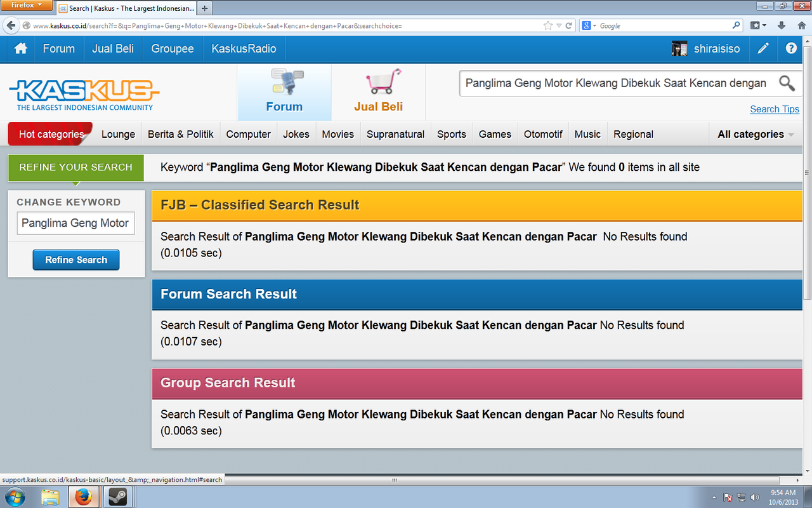Open Groupee in top navigation
812x508 pixels.
pyautogui.click(x=173, y=49)
